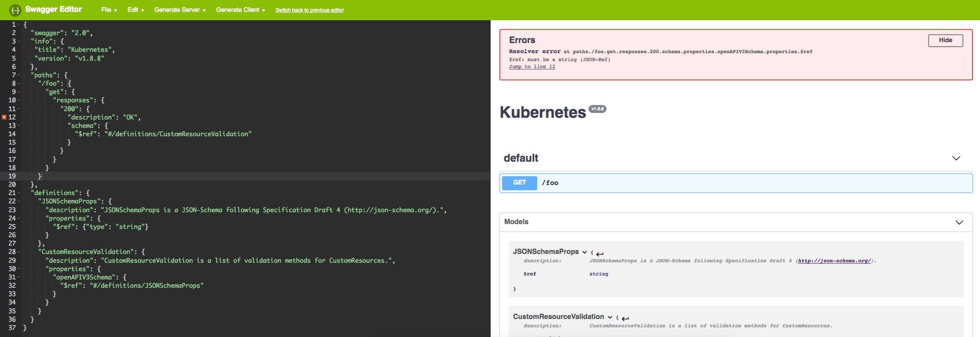Screen dimensions: 980x337
Task: Collapse the Models section chevron
Action: 959,222
